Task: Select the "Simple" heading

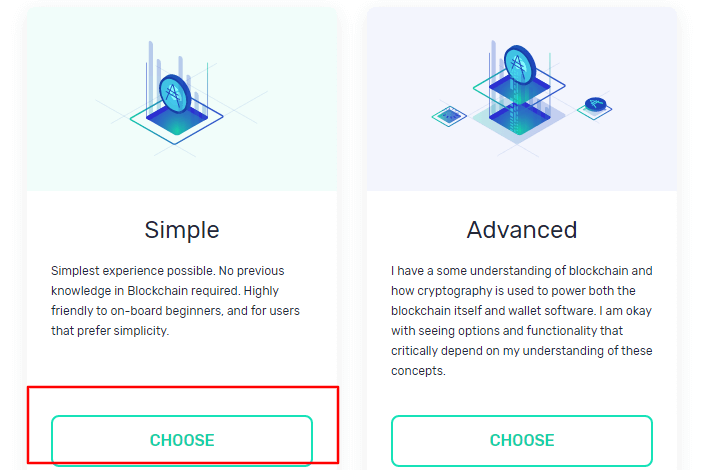Action: point(182,230)
